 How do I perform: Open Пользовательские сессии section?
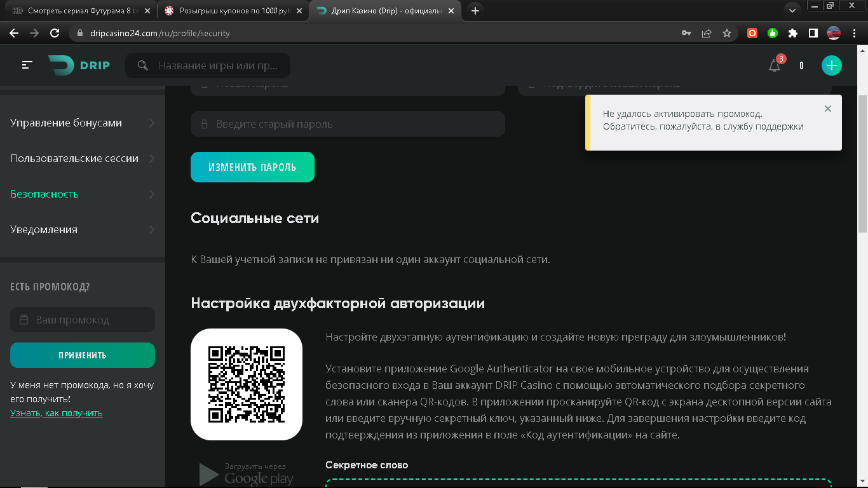83,158
